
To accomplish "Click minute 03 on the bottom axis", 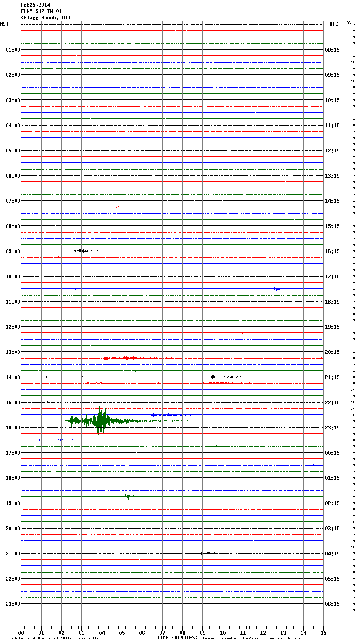I will (81, 633).
